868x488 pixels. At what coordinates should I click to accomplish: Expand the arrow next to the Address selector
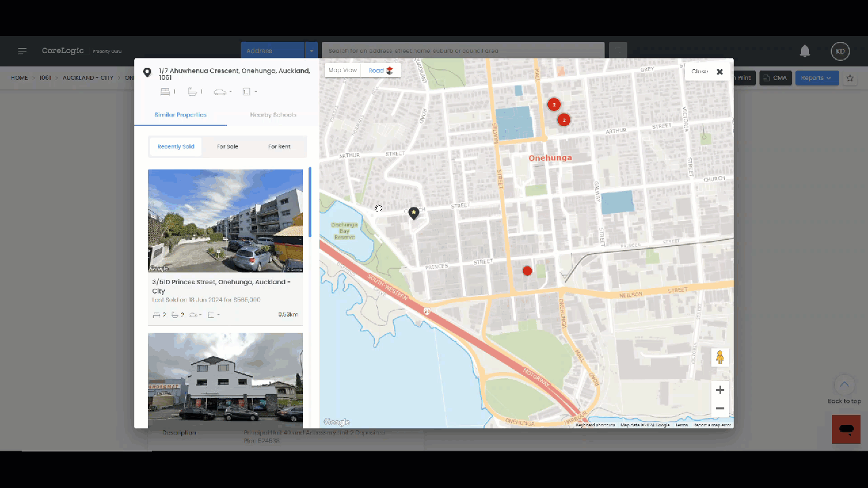pos(311,51)
